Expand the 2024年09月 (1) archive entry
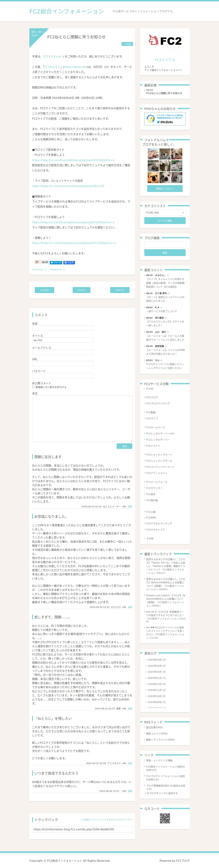The height and width of the screenshot is (868, 219). pyautogui.click(x=157, y=702)
